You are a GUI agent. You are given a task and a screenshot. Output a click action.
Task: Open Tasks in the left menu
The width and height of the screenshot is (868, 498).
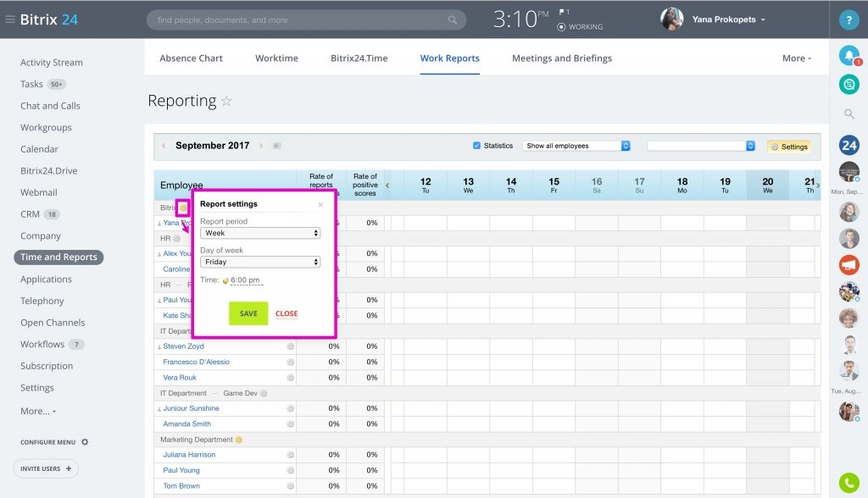click(x=31, y=84)
